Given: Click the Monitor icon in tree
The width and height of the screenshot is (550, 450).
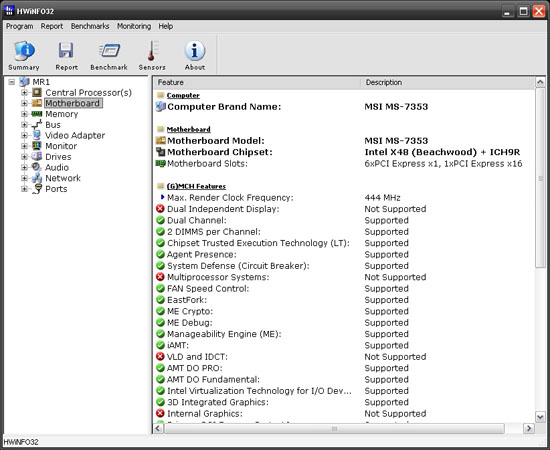Looking at the screenshot, I should point(36,146).
